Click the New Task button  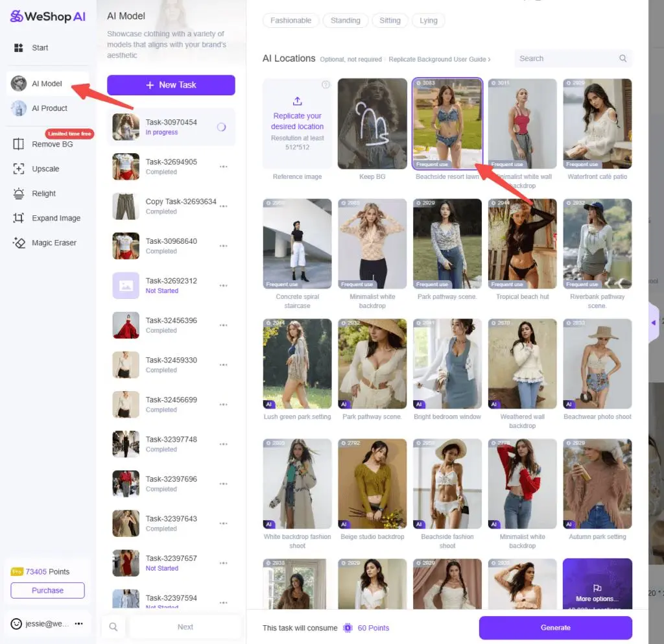[171, 85]
